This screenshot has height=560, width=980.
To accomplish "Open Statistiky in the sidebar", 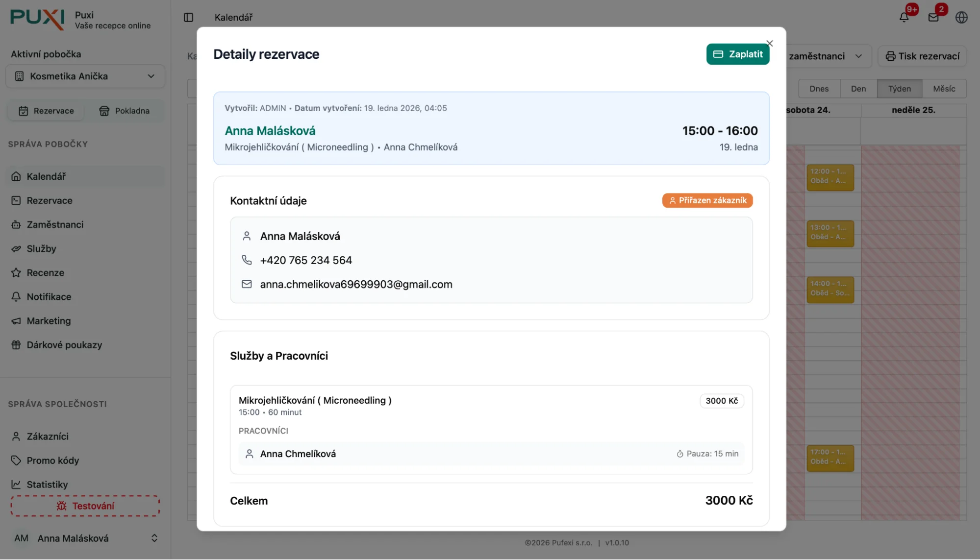I will click(47, 484).
